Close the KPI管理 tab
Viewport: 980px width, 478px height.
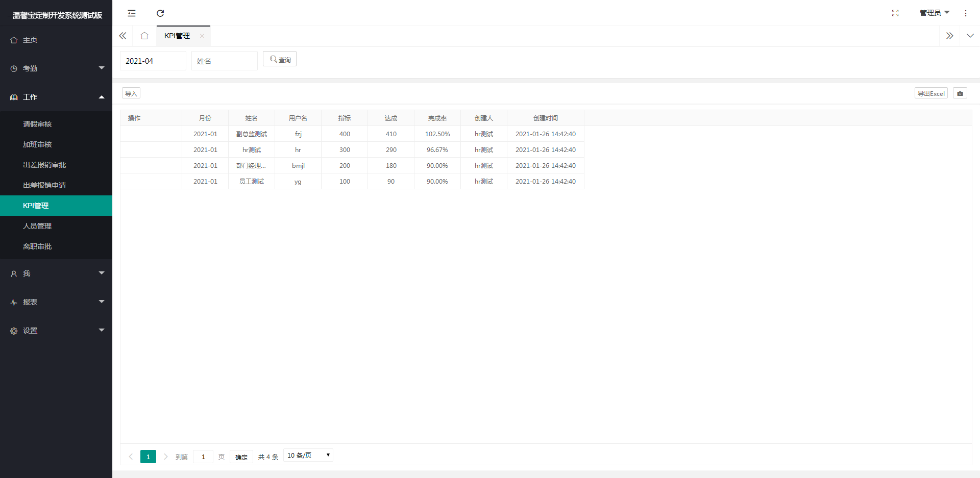pos(202,36)
